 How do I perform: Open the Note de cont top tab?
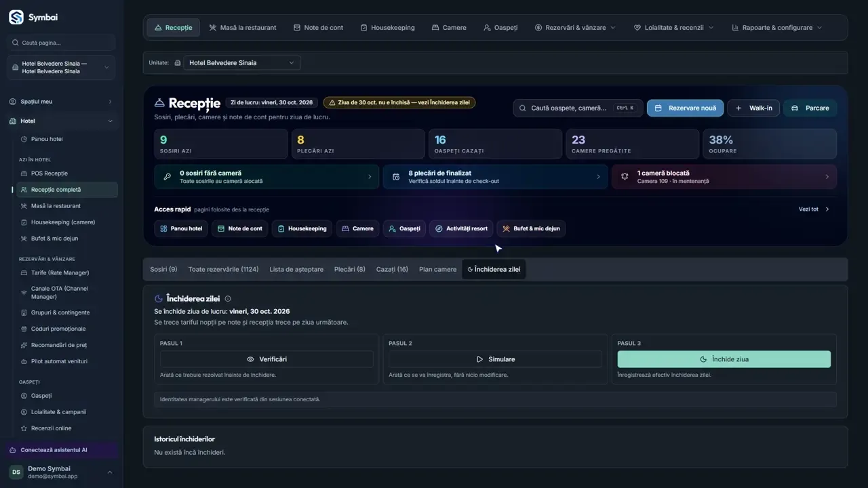[318, 28]
